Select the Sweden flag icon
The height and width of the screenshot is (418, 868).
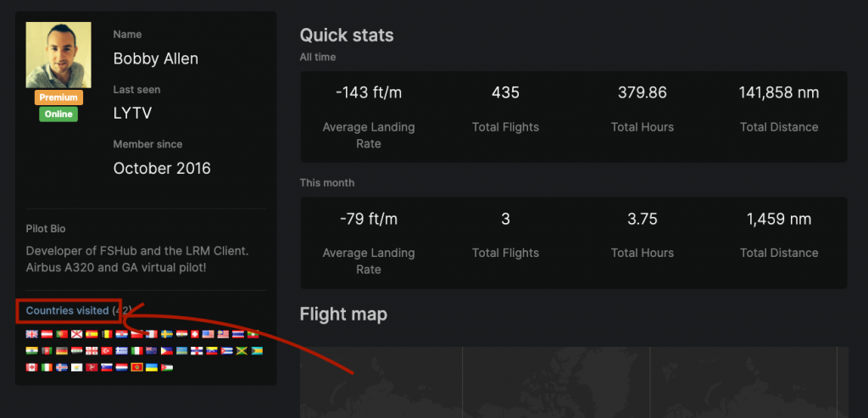pyautogui.click(x=167, y=334)
